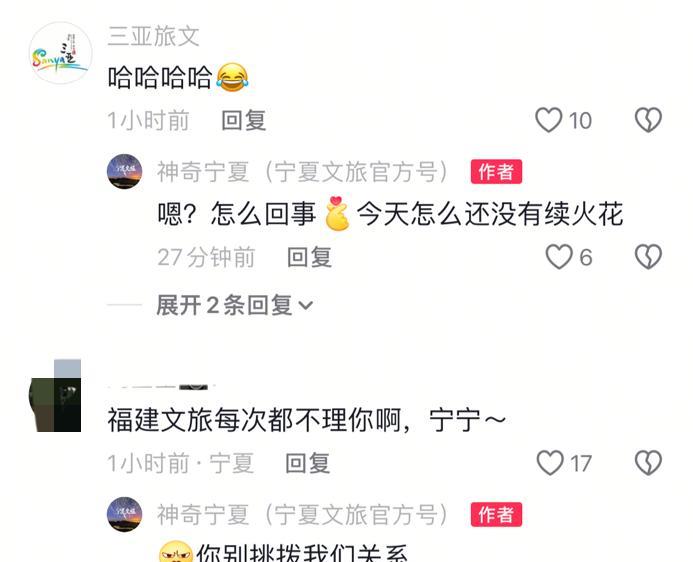Dislike the 27分钟前 reply from 神奇宁夏
Screen dimensions: 693x562
coord(648,257)
